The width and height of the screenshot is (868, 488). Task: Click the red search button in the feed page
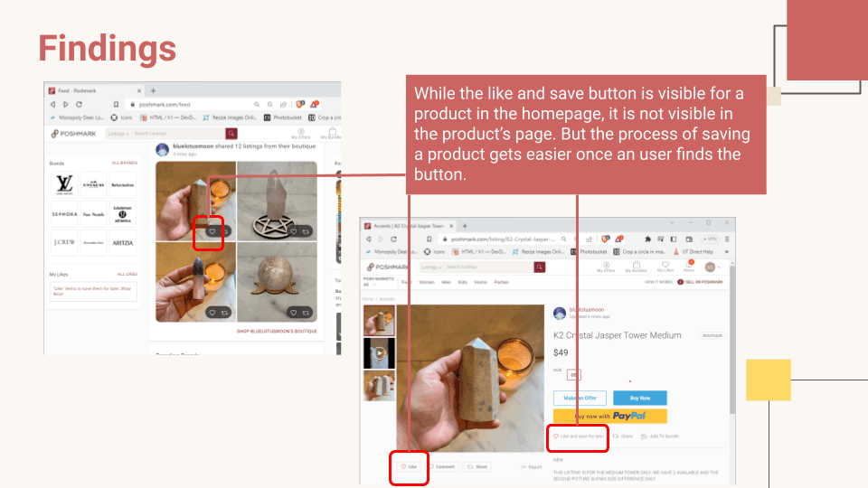click(x=231, y=134)
